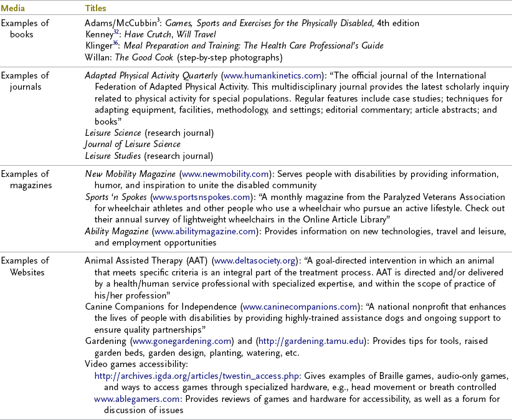This screenshot has width=512, height=420.
Task: Select the "Examples of Websites" row label
Action: tap(25, 266)
